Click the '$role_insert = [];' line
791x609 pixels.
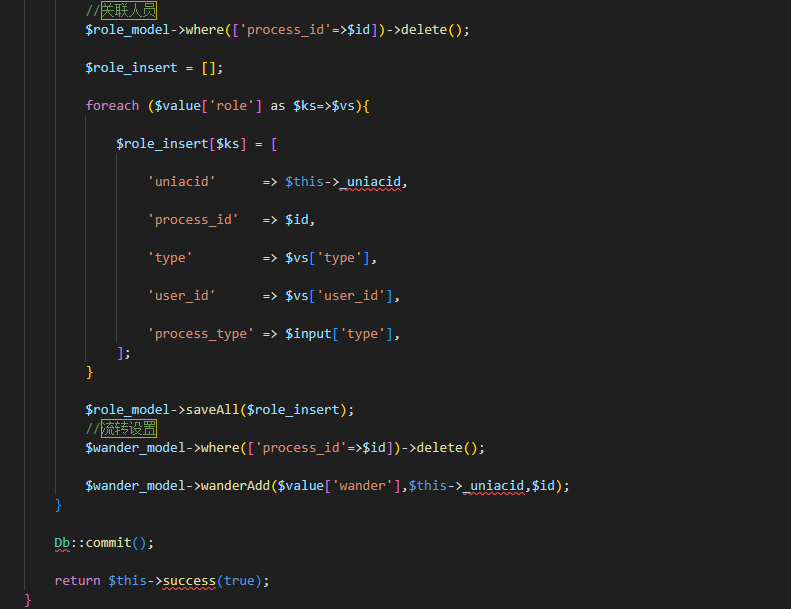[154, 68]
